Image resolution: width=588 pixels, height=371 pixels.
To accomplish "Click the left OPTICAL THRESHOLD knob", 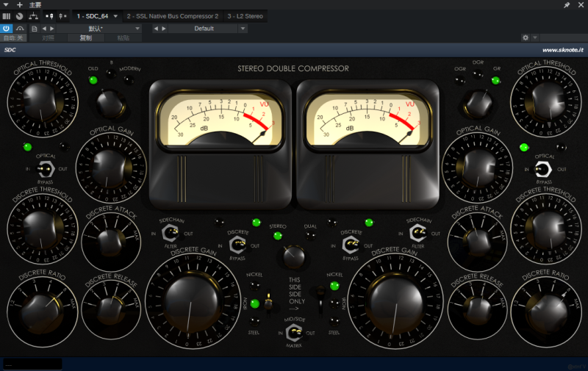I will pyautogui.click(x=42, y=102).
